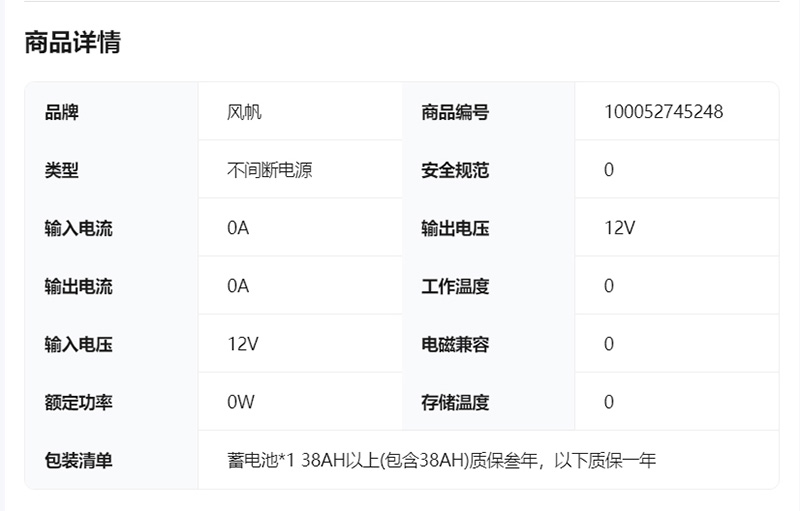Click the product number 100052745248

663,112
